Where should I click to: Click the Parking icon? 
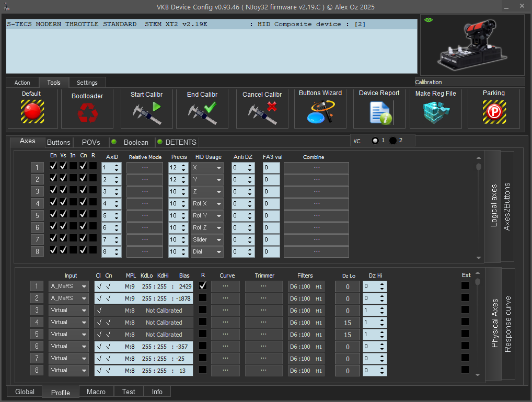[494, 112]
